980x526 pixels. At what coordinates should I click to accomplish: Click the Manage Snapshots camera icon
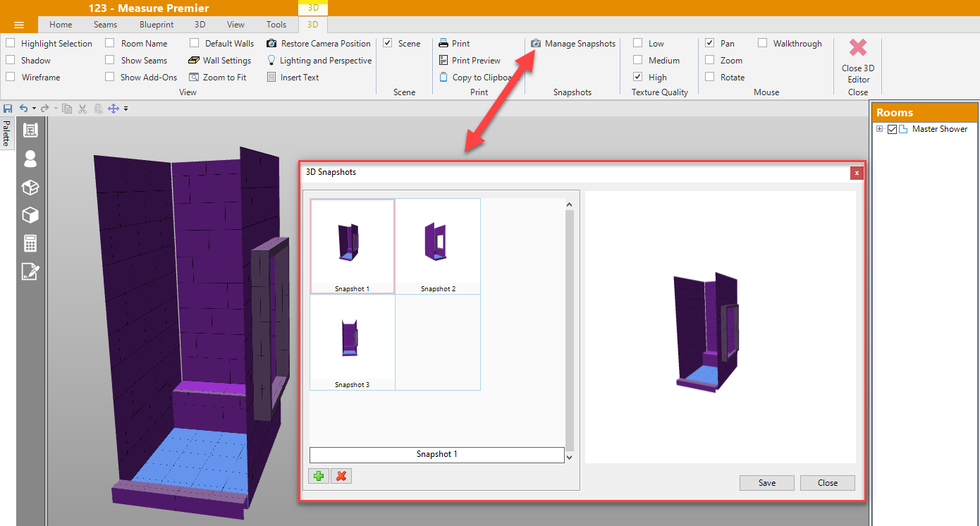pyautogui.click(x=537, y=43)
